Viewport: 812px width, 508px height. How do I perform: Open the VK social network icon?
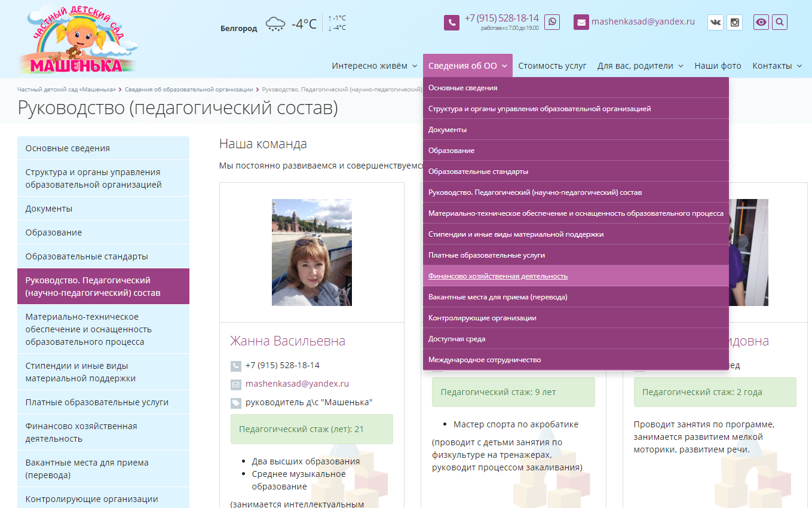(715, 23)
